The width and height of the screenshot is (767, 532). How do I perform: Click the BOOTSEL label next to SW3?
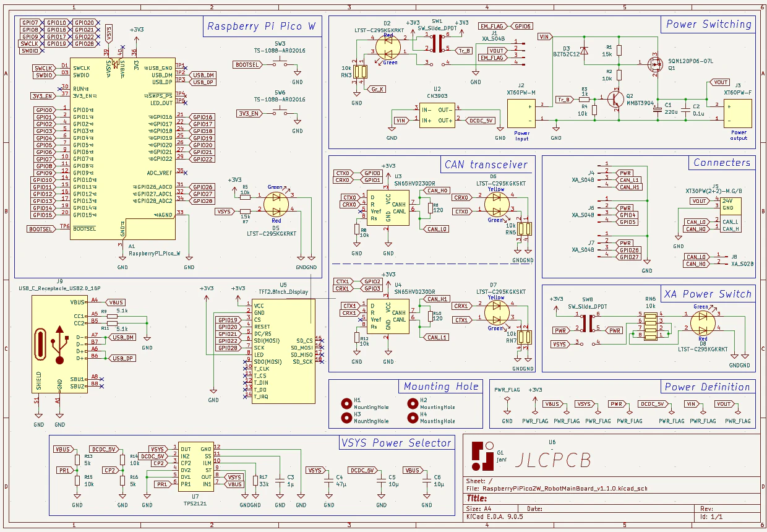tap(247, 64)
